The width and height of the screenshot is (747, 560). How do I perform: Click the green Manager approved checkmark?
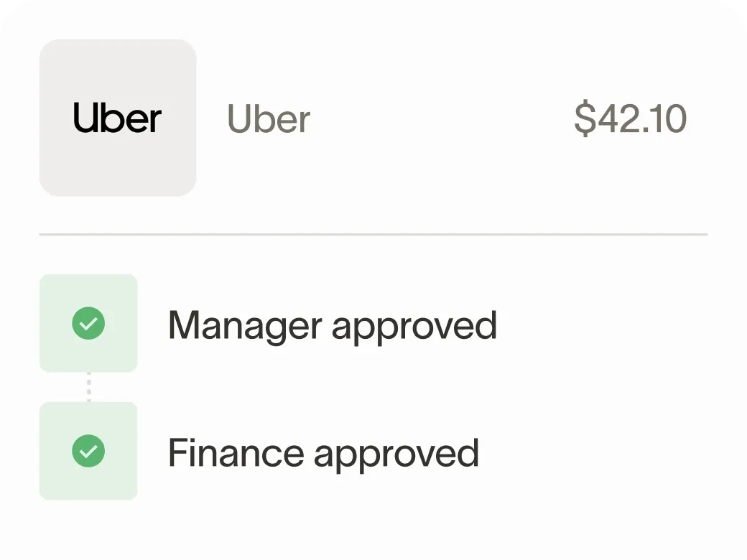pyautogui.click(x=88, y=324)
